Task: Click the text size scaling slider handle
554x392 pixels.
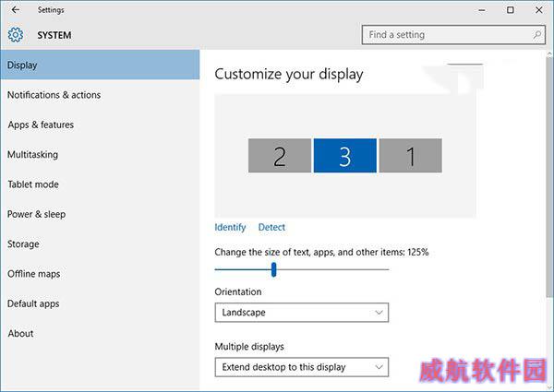Action: point(274,269)
